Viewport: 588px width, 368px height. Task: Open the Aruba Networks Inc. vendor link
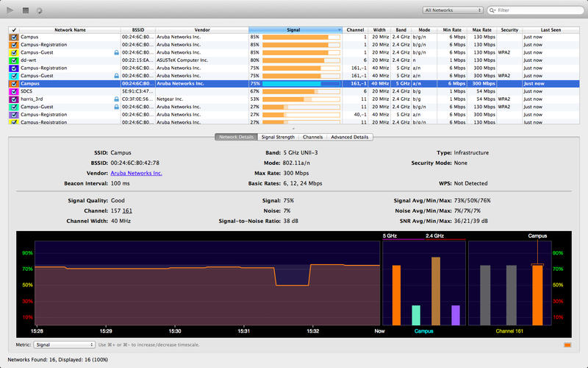(136, 173)
